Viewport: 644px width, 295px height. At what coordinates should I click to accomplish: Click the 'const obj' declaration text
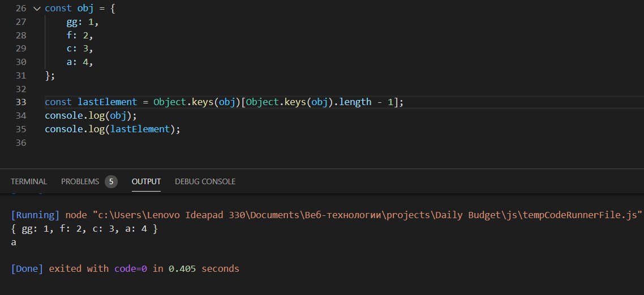(x=70, y=8)
